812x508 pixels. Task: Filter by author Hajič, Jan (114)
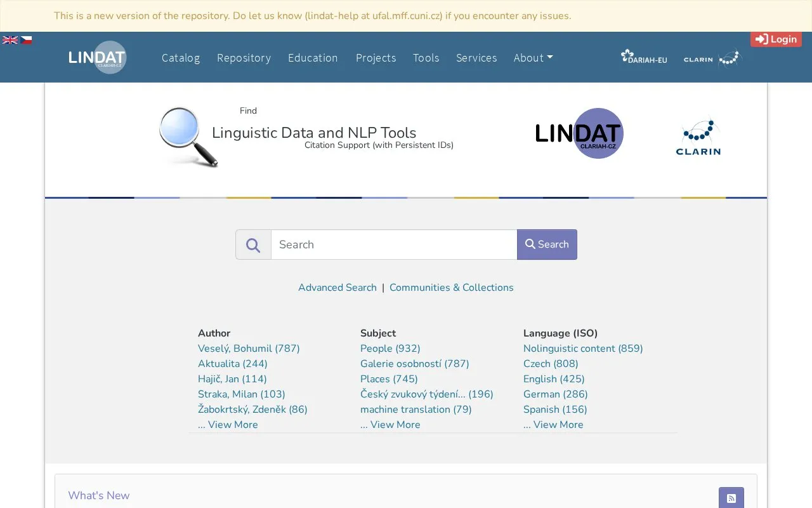point(232,379)
